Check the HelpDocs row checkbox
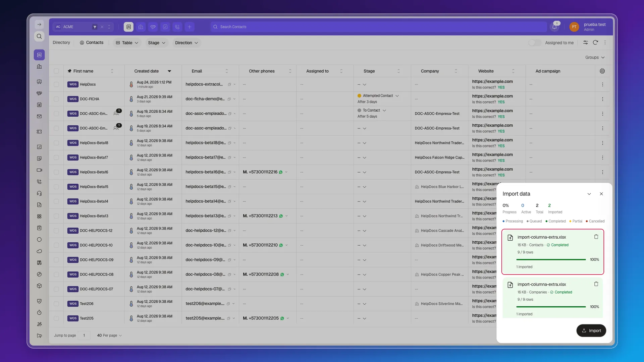 pos(56,84)
